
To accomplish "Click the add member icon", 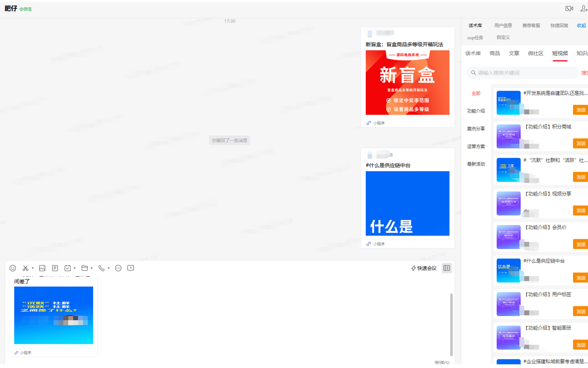I will click(x=584, y=9).
